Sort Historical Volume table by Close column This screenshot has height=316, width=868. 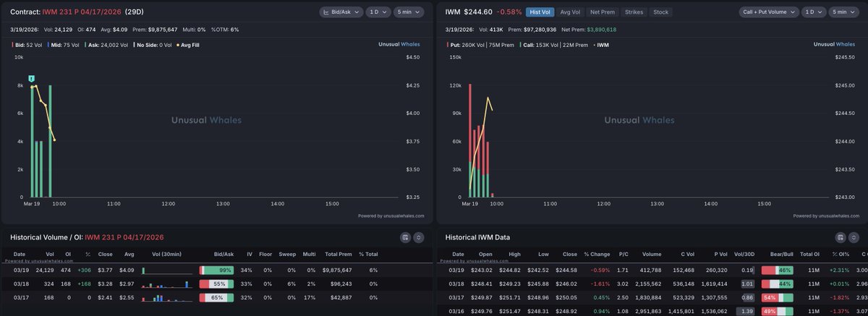point(106,255)
